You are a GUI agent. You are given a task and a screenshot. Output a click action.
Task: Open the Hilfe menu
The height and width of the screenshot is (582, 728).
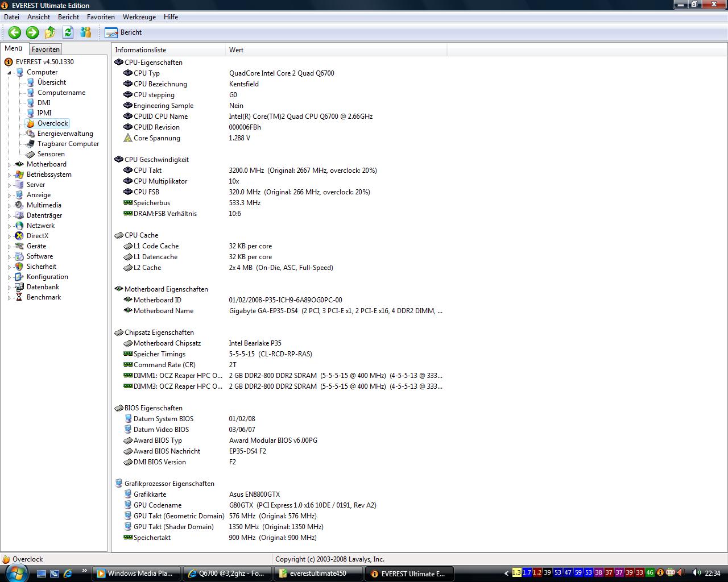[171, 17]
